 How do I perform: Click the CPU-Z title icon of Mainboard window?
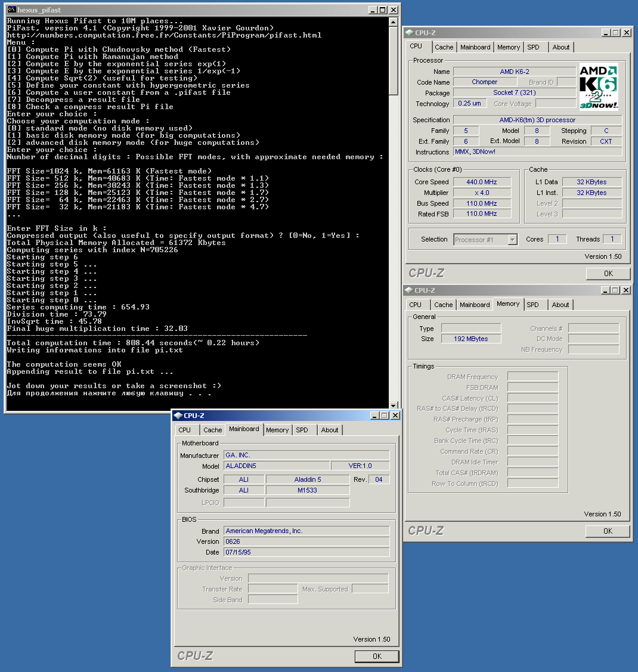coord(178,415)
